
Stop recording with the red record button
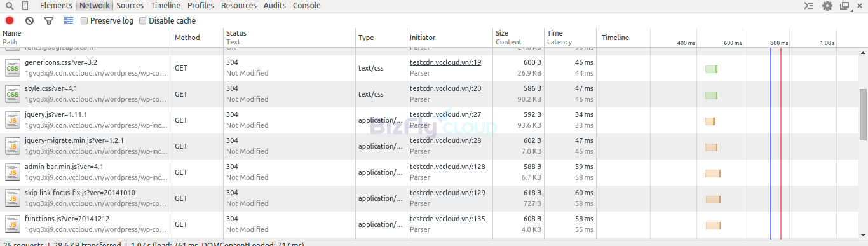click(10, 21)
